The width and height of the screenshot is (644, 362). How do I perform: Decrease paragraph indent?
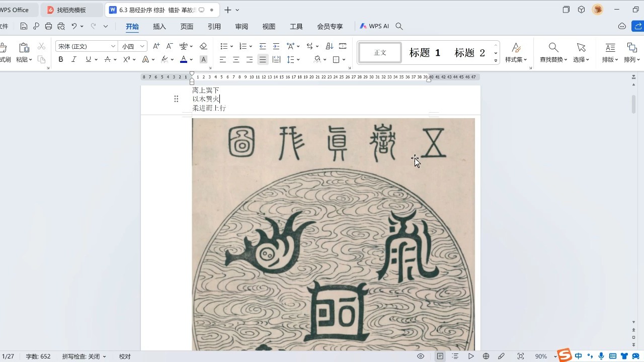pyautogui.click(x=263, y=46)
